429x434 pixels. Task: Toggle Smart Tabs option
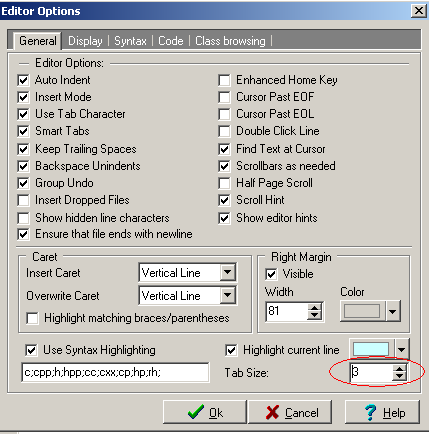23,131
